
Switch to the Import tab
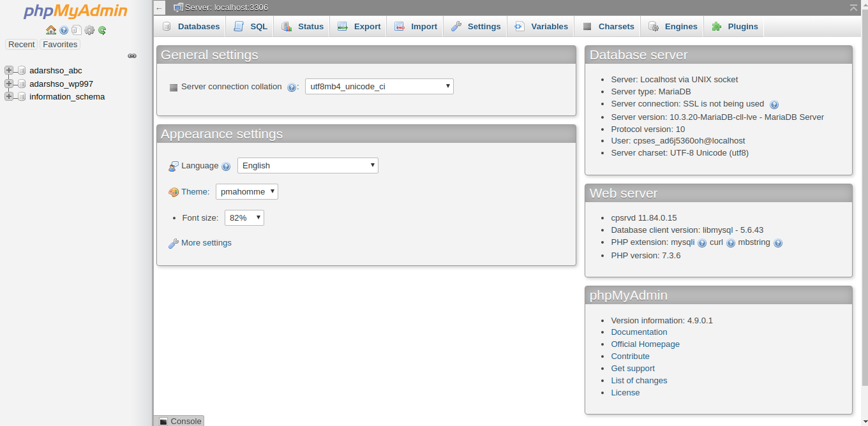pyautogui.click(x=415, y=26)
